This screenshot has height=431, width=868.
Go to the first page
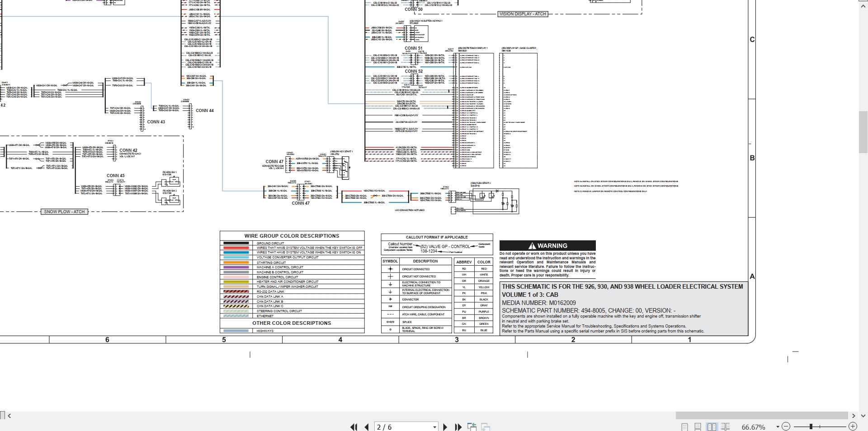click(x=354, y=427)
